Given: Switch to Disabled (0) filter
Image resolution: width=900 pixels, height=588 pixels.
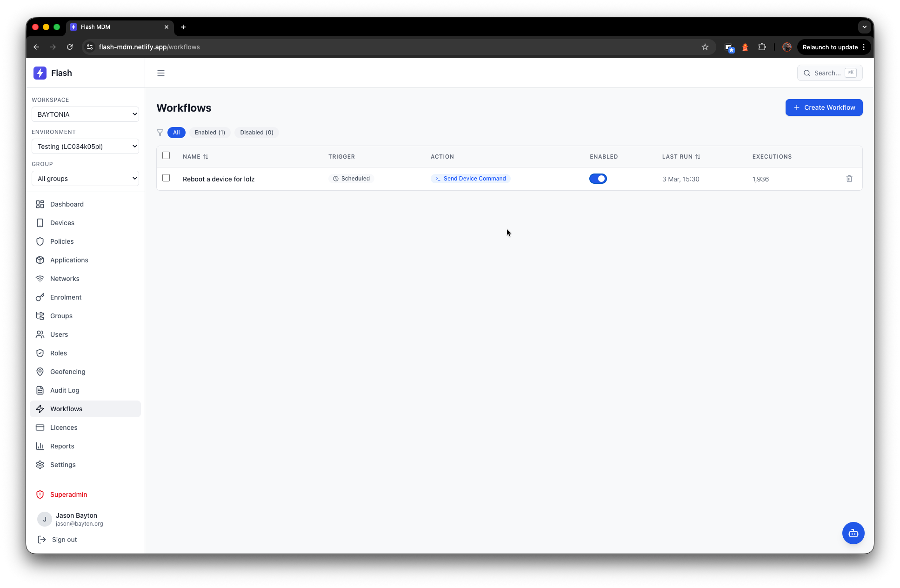Looking at the screenshot, I should click(256, 133).
